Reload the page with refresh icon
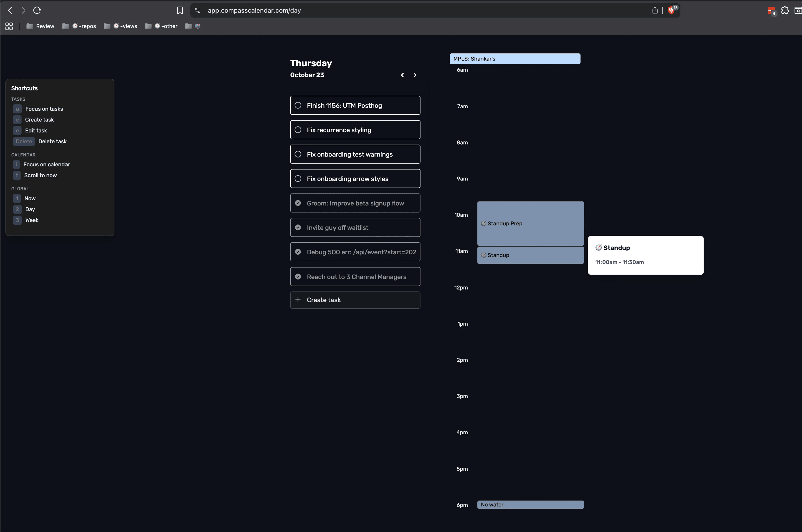802x532 pixels. [37, 10]
